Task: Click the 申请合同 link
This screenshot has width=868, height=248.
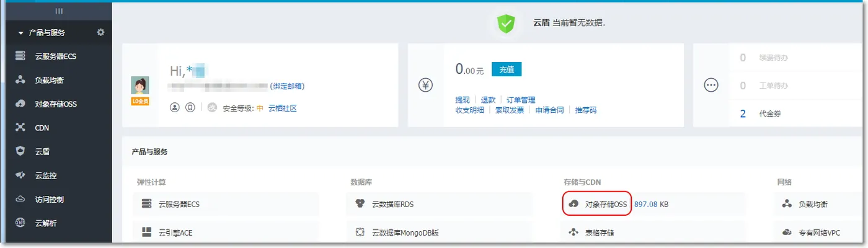Action: coord(549,110)
